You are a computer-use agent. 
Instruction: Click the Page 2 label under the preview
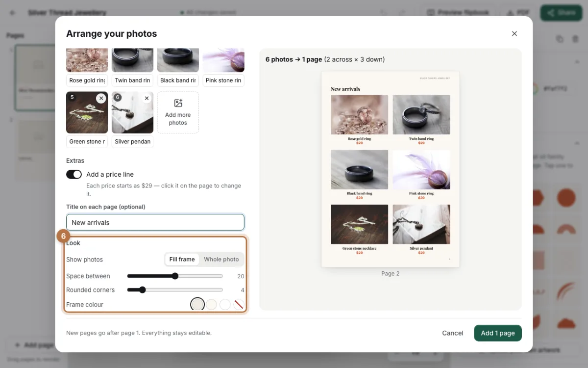pos(391,274)
